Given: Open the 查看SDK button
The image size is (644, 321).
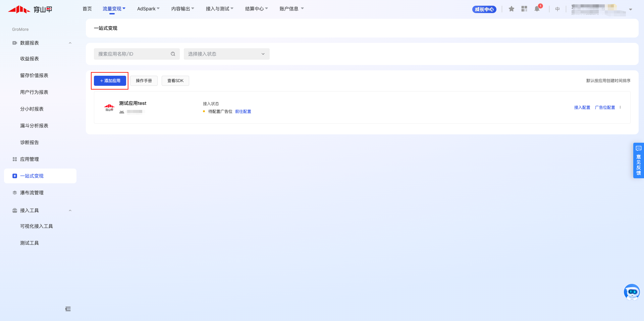Looking at the screenshot, I should click(175, 81).
